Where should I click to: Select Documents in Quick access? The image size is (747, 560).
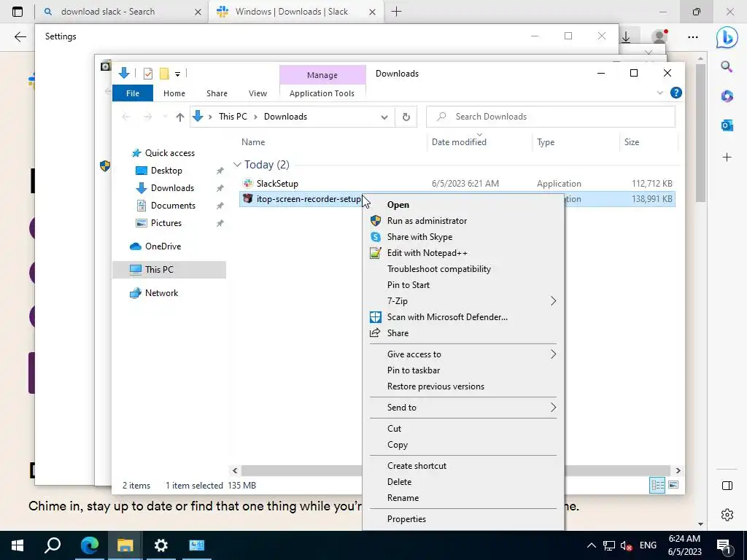click(173, 206)
